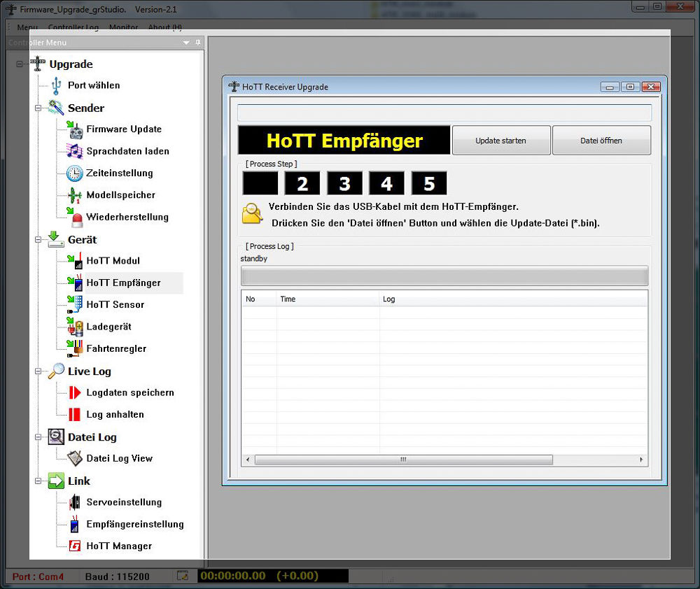700x589 pixels.
Task: Click the USB icon beside Port wählen
Action: click(56, 85)
